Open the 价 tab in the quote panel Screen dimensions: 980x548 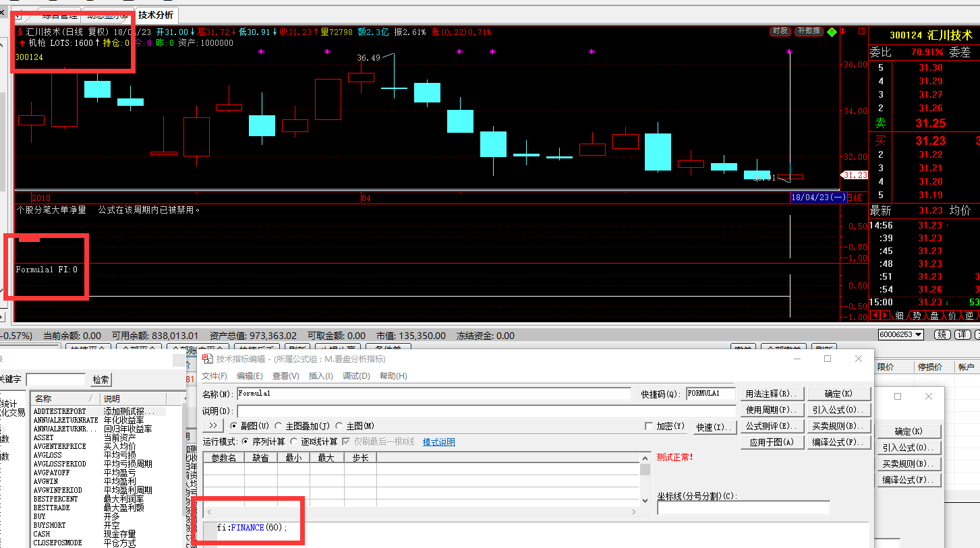point(952,315)
